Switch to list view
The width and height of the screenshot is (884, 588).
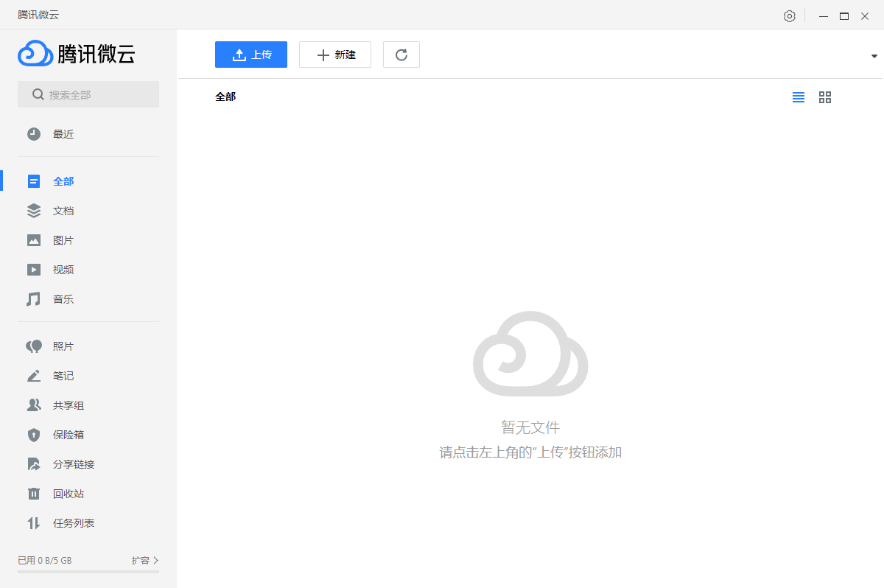point(798,97)
